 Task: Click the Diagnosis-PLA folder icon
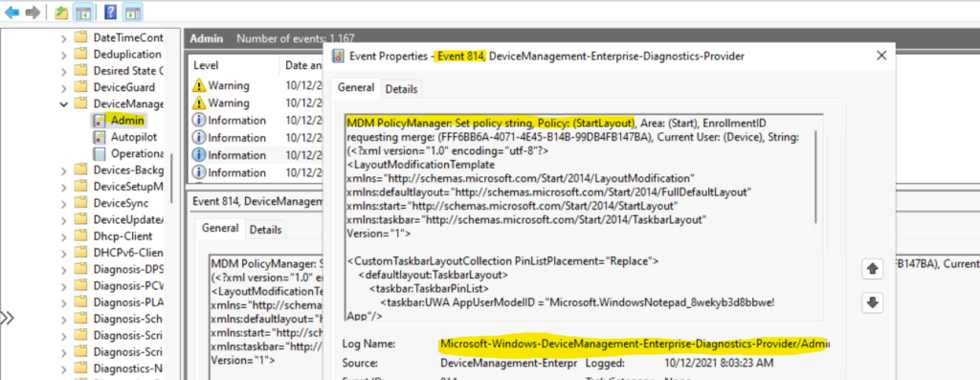click(x=80, y=302)
